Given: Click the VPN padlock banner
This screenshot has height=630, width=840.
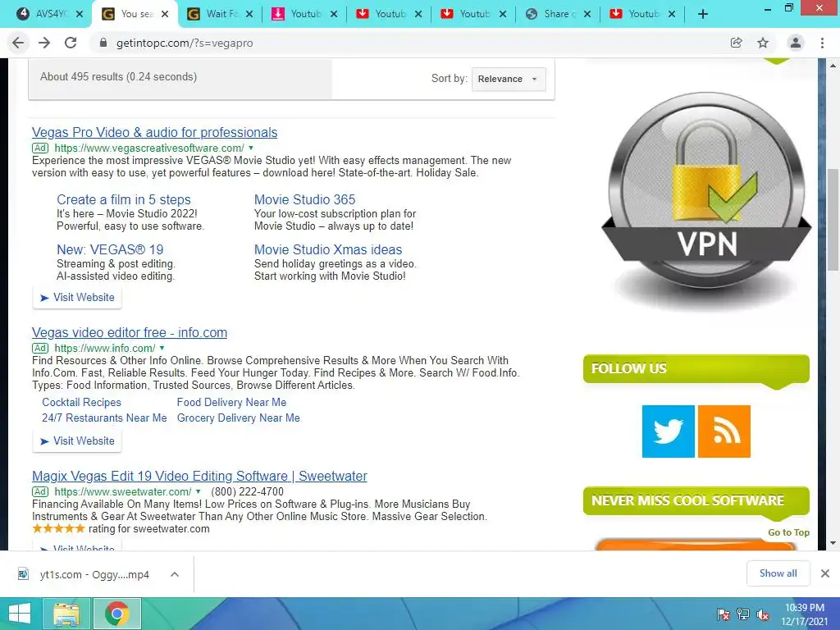Looking at the screenshot, I should pyautogui.click(x=706, y=201).
